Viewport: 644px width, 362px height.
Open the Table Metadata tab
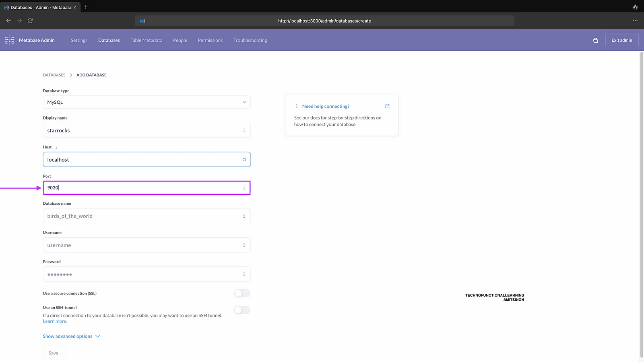coord(146,40)
